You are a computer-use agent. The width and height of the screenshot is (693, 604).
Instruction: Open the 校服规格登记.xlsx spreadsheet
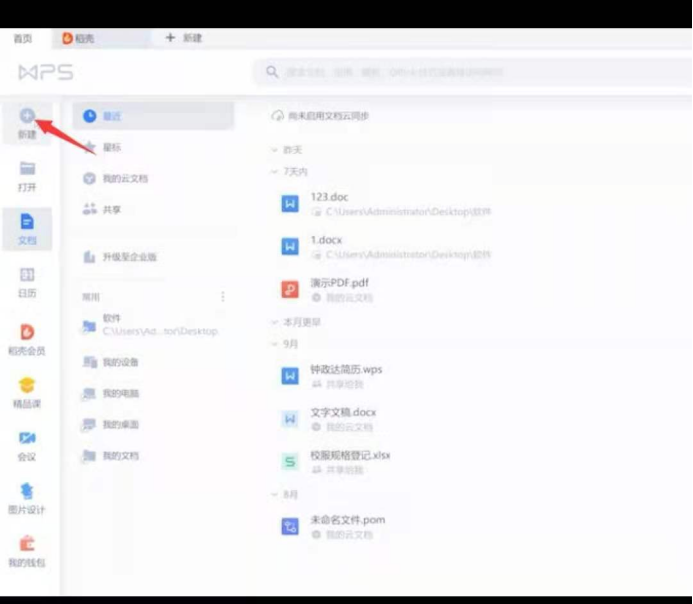point(336,462)
